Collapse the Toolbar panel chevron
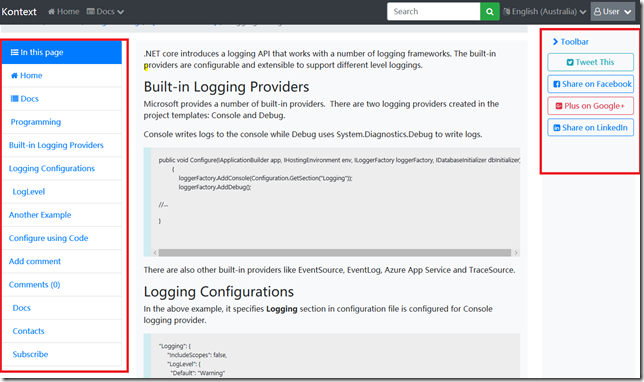The width and height of the screenshot is (644, 382). 555,41
